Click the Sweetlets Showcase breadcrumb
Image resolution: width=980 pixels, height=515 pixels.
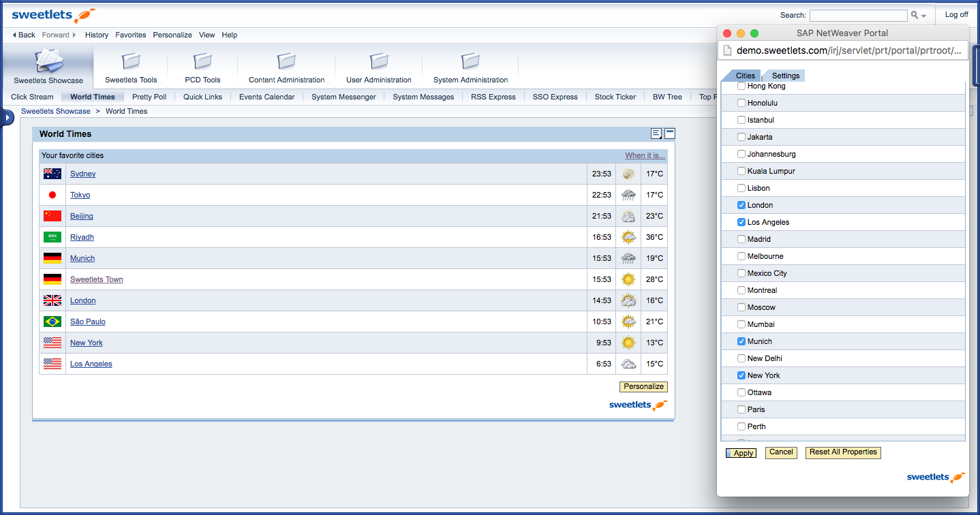(55, 111)
